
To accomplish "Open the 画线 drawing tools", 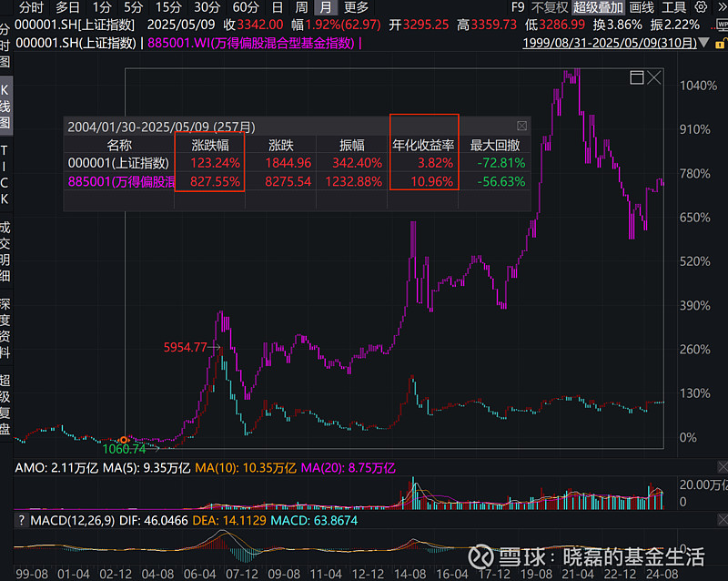I will (642, 7).
